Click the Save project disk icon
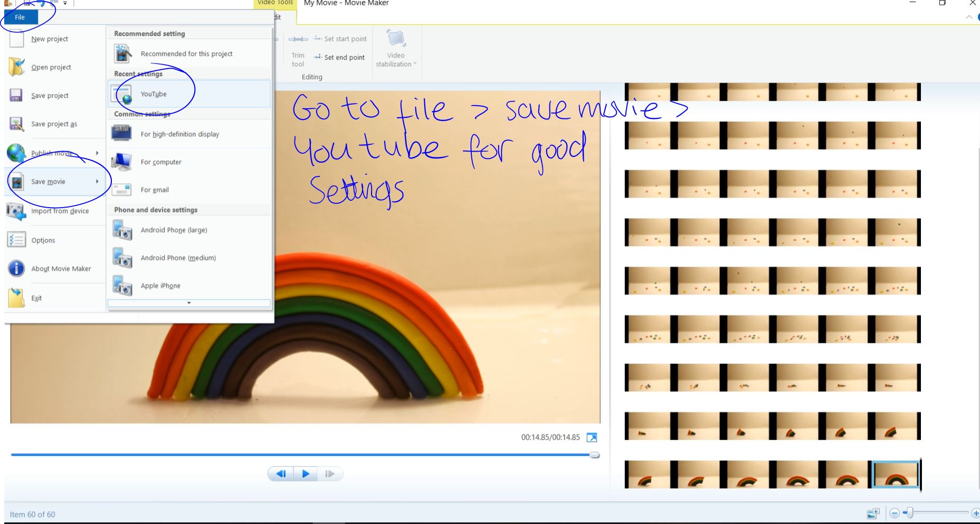This screenshot has width=980, height=524. (x=16, y=95)
